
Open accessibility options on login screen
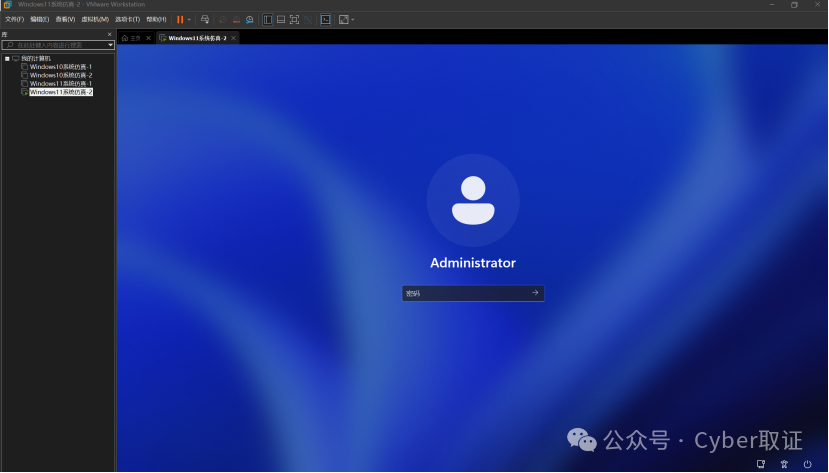784,464
